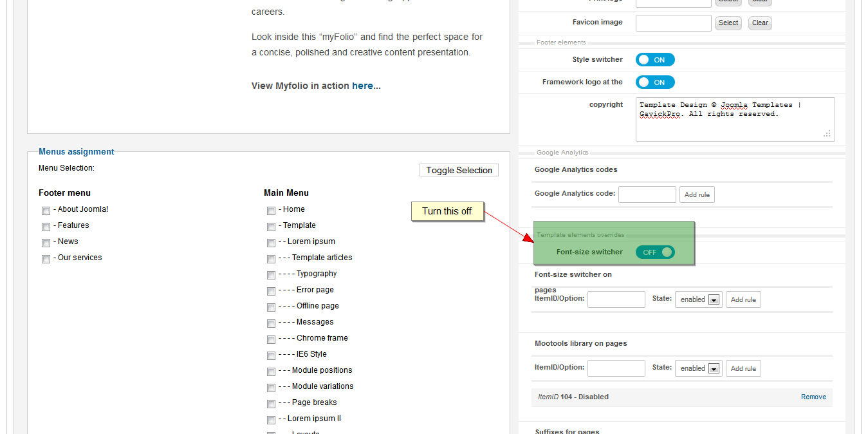Click the Favicon image text field

tap(673, 23)
